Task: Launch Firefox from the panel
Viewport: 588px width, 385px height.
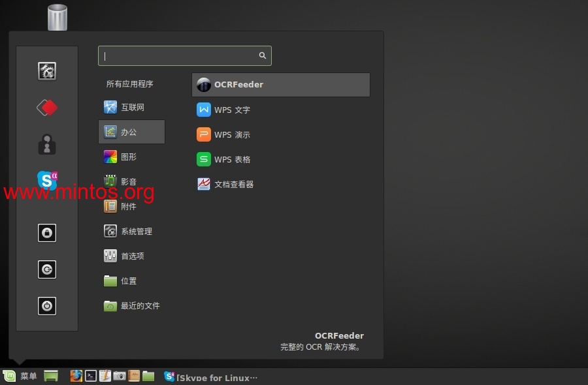Action: pos(76,376)
